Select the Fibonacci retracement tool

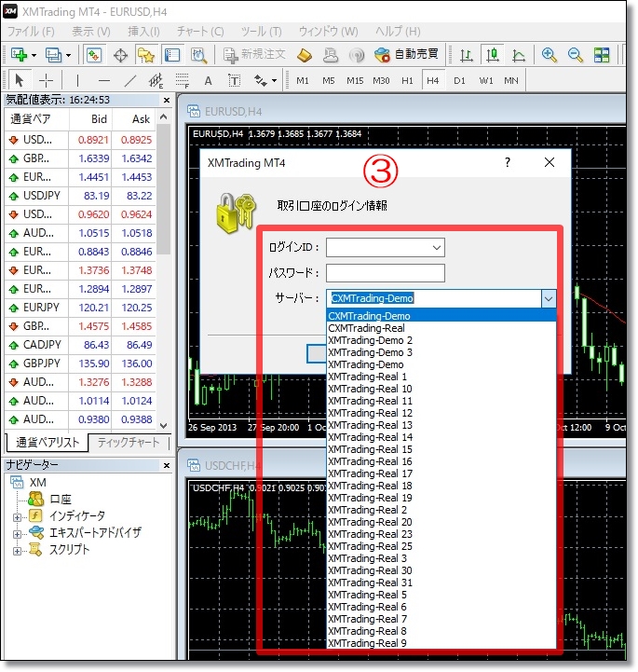(182, 80)
